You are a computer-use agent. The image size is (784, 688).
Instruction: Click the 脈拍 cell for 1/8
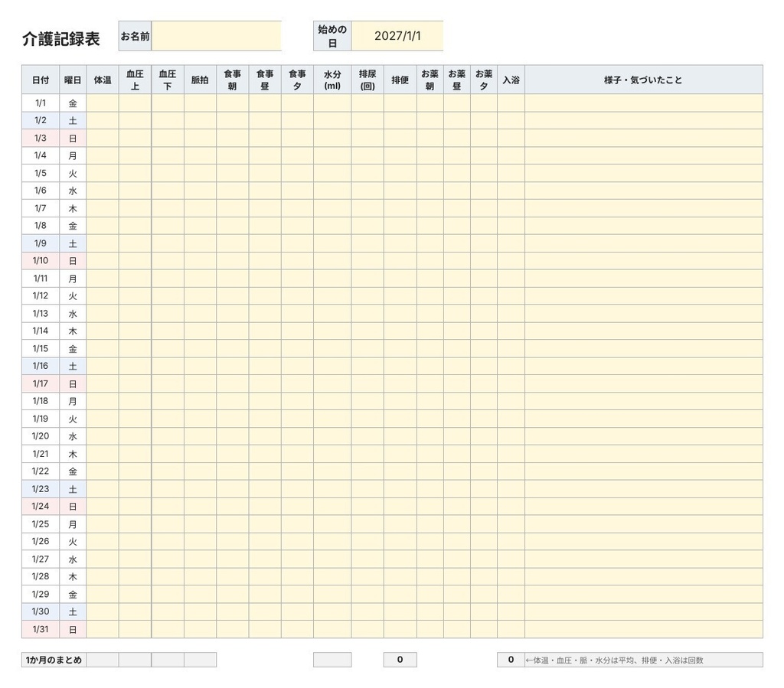click(200, 226)
